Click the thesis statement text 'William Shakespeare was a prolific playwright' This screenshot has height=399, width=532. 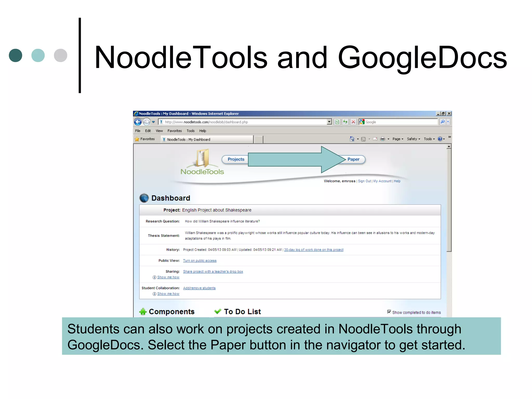[x=220, y=233]
